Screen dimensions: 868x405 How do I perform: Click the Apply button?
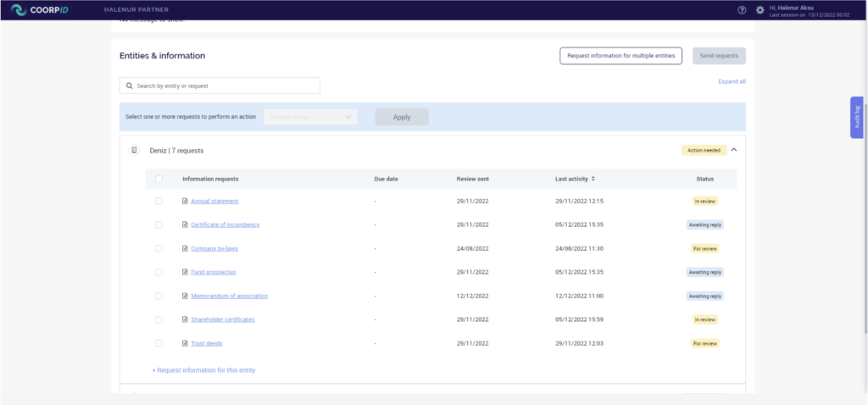tap(402, 117)
